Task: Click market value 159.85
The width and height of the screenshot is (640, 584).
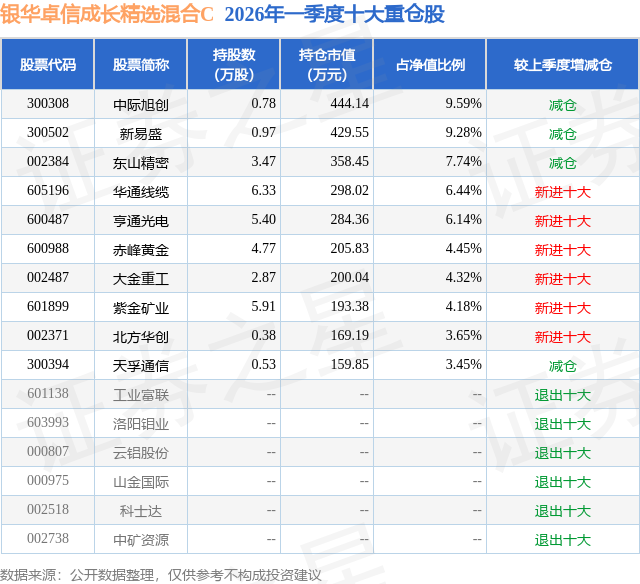Action: click(x=349, y=364)
